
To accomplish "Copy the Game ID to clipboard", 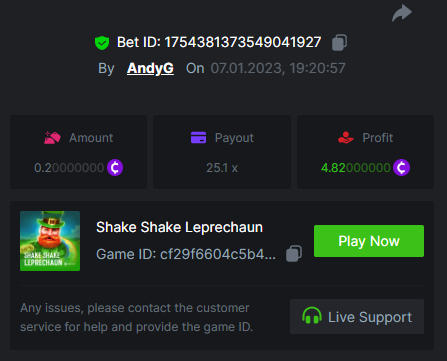I will (x=294, y=254).
